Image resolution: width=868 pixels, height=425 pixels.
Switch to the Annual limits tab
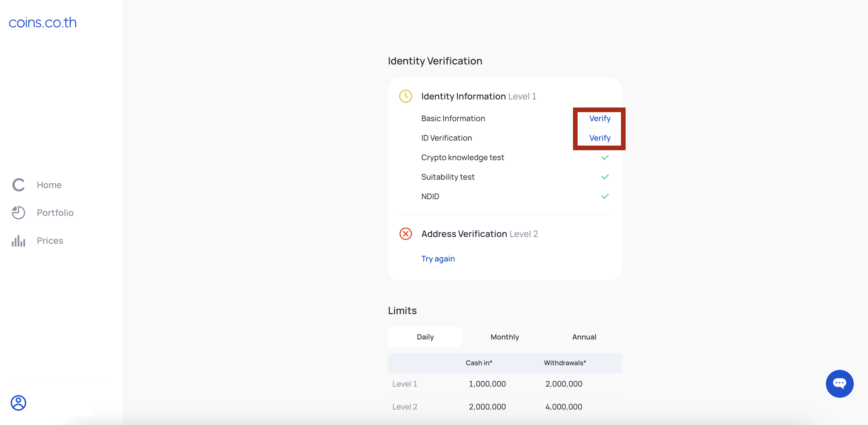(584, 337)
